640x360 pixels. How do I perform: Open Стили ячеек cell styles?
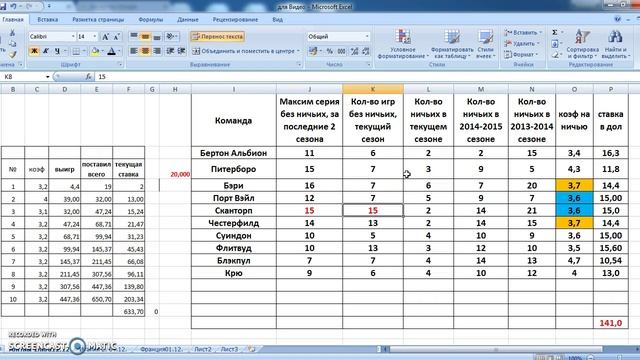[486, 44]
